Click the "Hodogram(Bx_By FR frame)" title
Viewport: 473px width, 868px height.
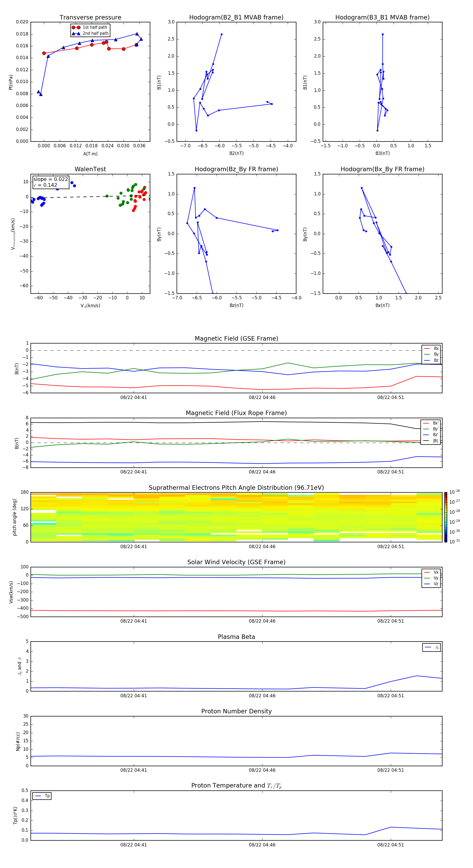coord(382,169)
